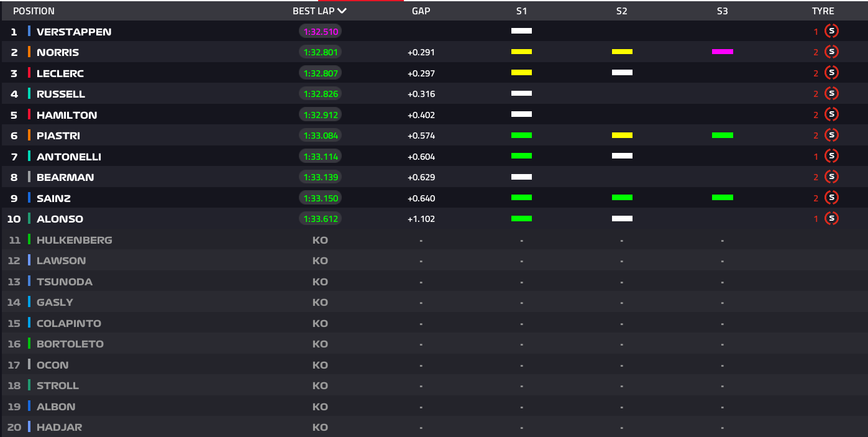The image size is (868, 437).
Task: Click Bearman's soft tyre icon
Action: tap(831, 177)
